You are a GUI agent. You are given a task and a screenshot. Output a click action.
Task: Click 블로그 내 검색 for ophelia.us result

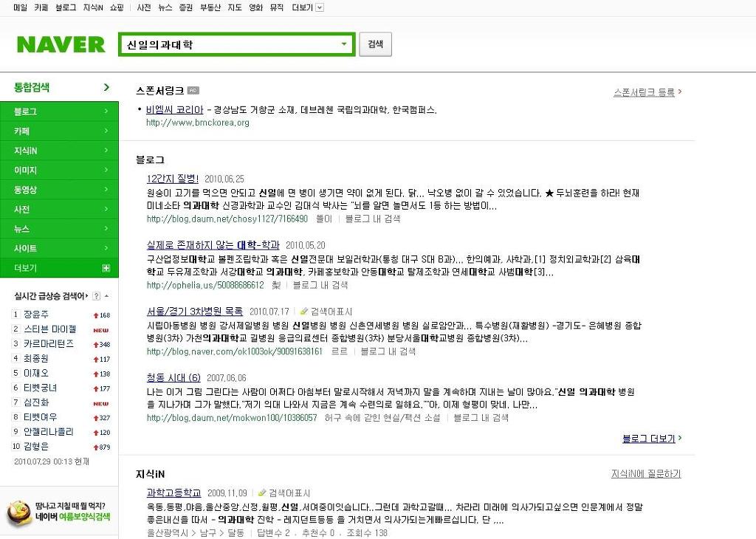320,286
